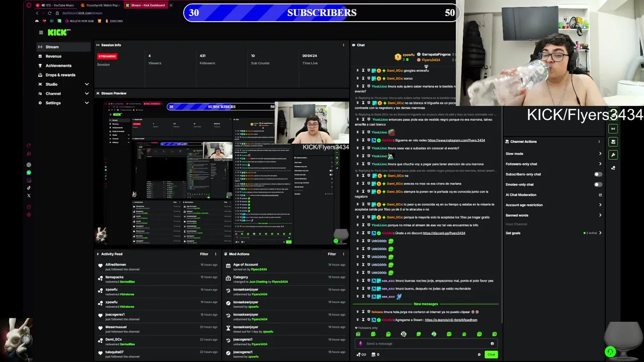644x362 pixels.
Task: Jump to New messages in chat
Action: click(x=426, y=304)
